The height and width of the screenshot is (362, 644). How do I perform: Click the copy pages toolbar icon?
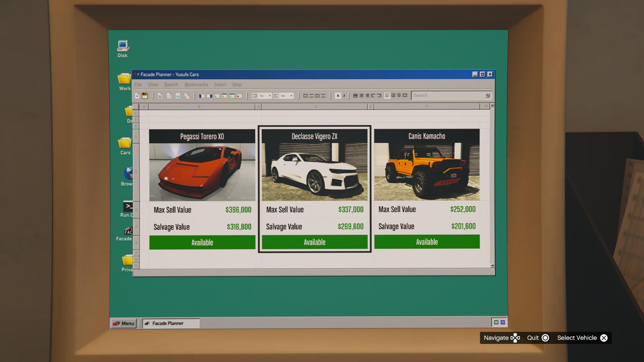point(187,96)
